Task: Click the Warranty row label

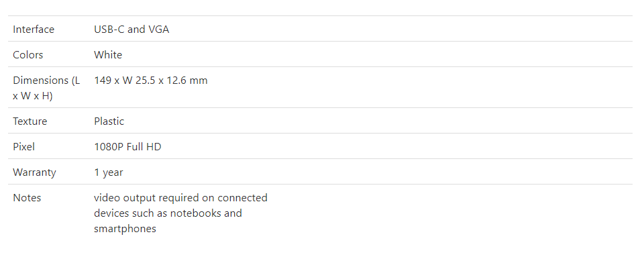Action: point(34,172)
